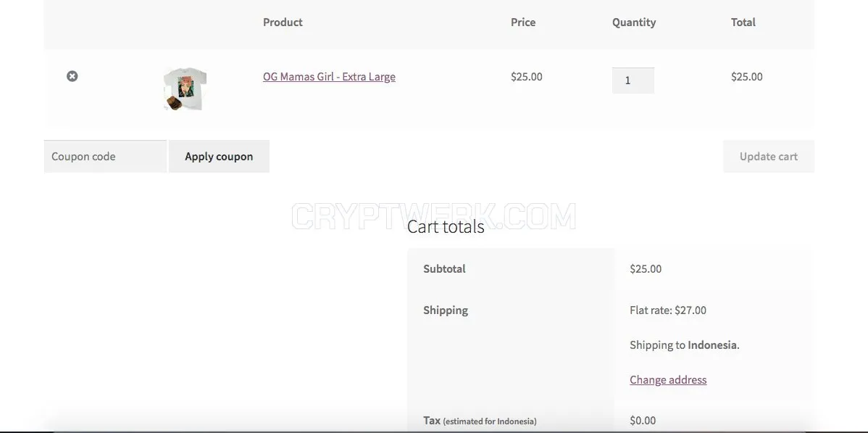Screen dimensions: 868x433
Task: Click the Price column header
Action: click(x=522, y=22)
